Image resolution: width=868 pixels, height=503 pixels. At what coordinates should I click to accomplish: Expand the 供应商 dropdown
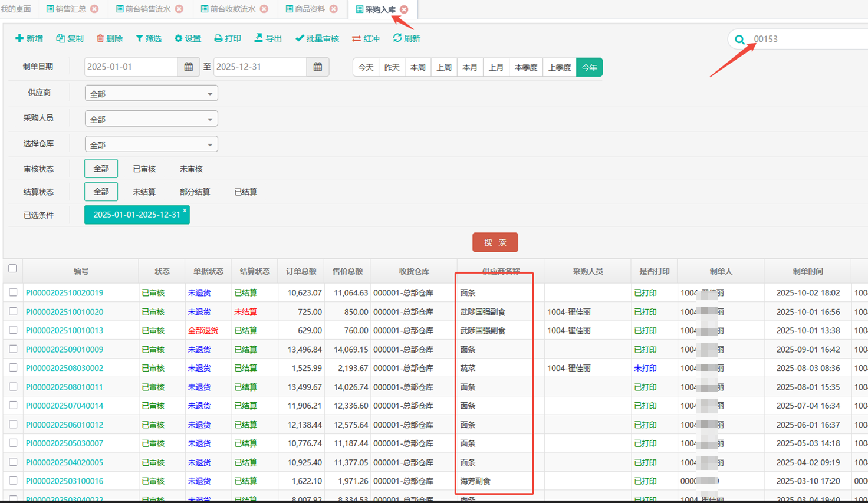point(151,94)
